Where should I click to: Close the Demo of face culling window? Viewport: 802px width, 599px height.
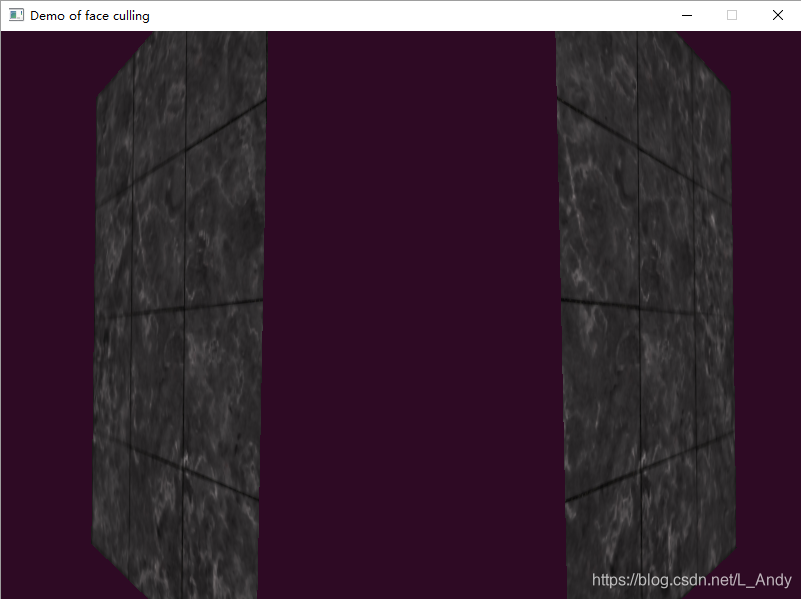(x=777, y=15)
